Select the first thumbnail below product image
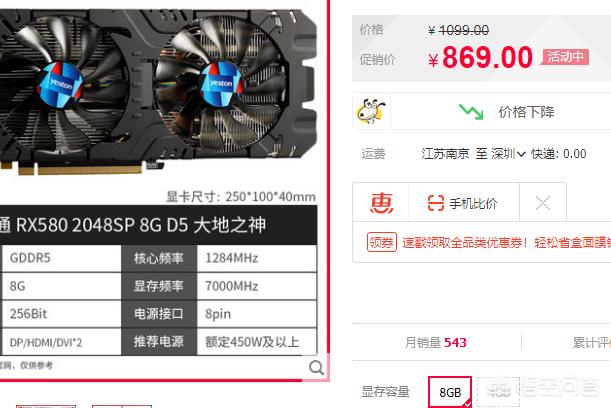The image size is (611, 408). tap(46, 406)
